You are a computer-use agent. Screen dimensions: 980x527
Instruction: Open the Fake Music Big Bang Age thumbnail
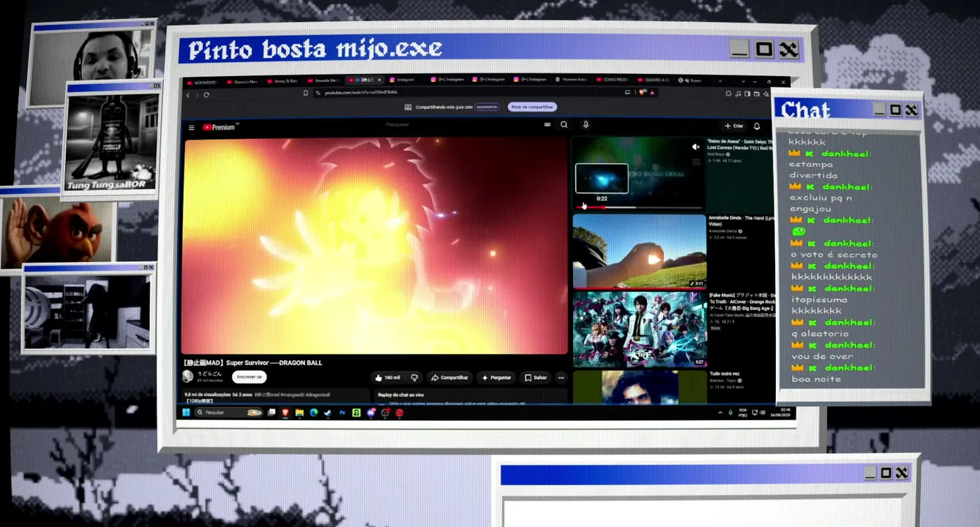tap(639, 329)
